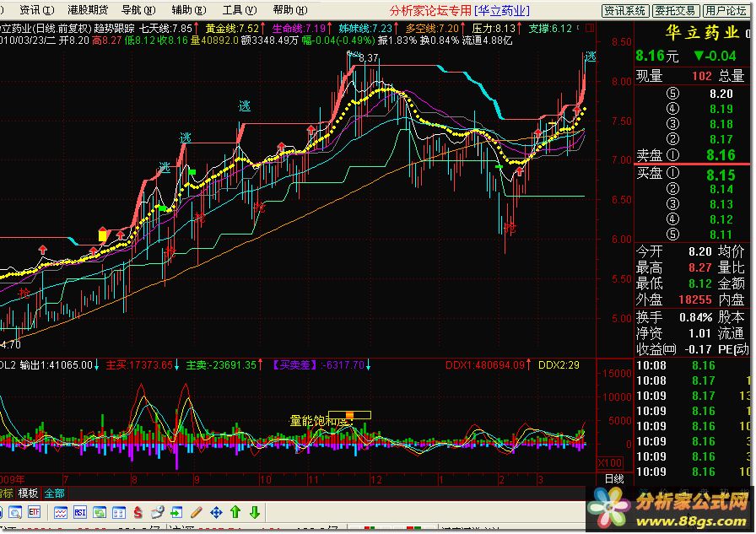Click the 日线 period label
This screenshot has height=534, width=756.
pyautogui.click(x=615, y=478)
